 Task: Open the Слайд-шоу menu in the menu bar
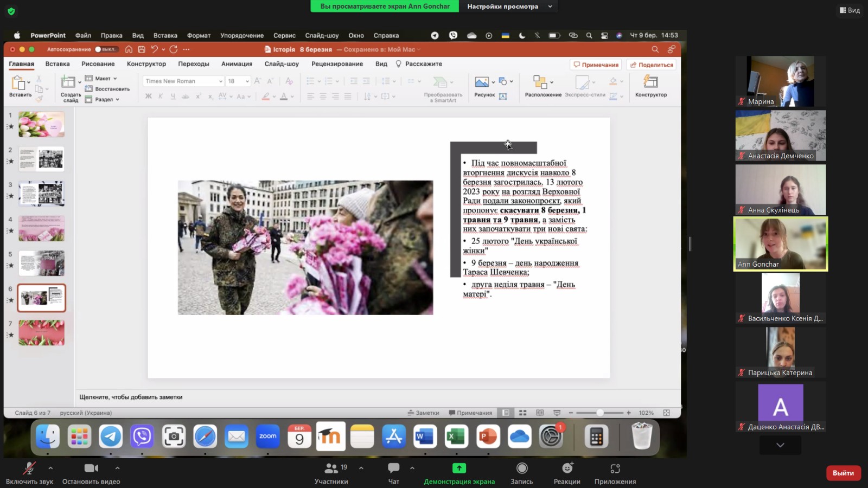click(x=322, y=36)
